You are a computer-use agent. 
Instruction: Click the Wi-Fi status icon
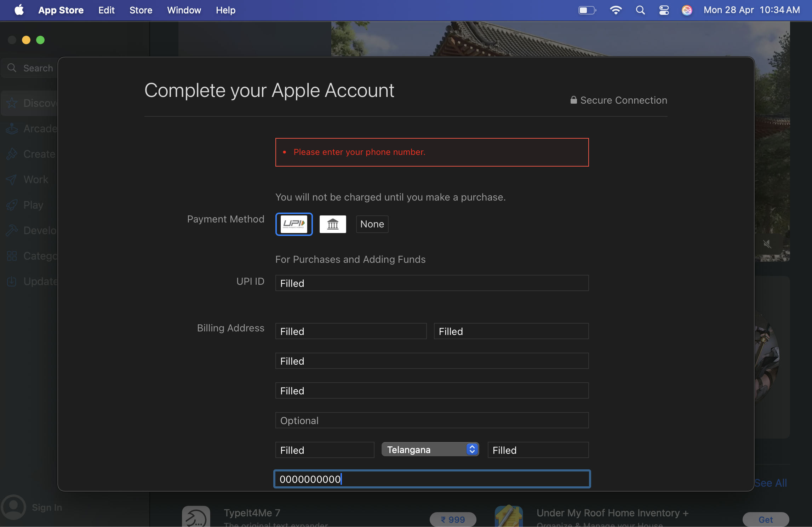pyautogui.click(x=616, y=10)
